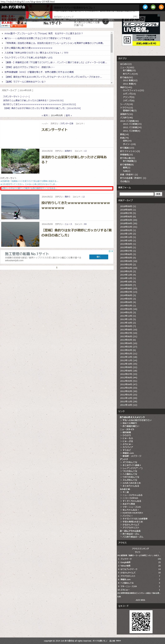Select the はじめに(2) category
165x644 pixels.
(x=126, y=64)
